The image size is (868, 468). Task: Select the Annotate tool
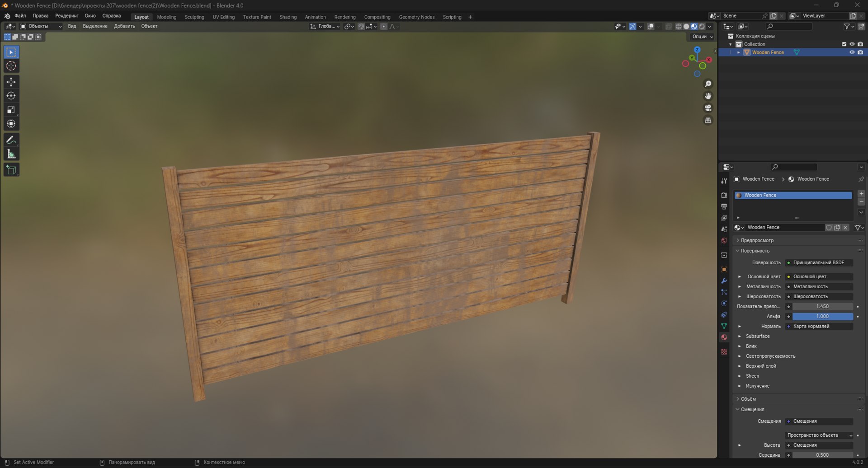click(11, 140)
